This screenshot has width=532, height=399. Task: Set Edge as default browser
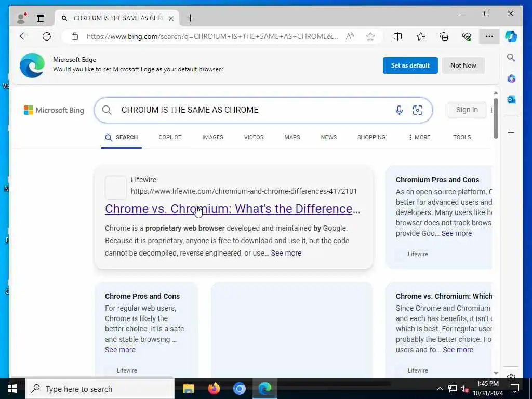point(410,65)
